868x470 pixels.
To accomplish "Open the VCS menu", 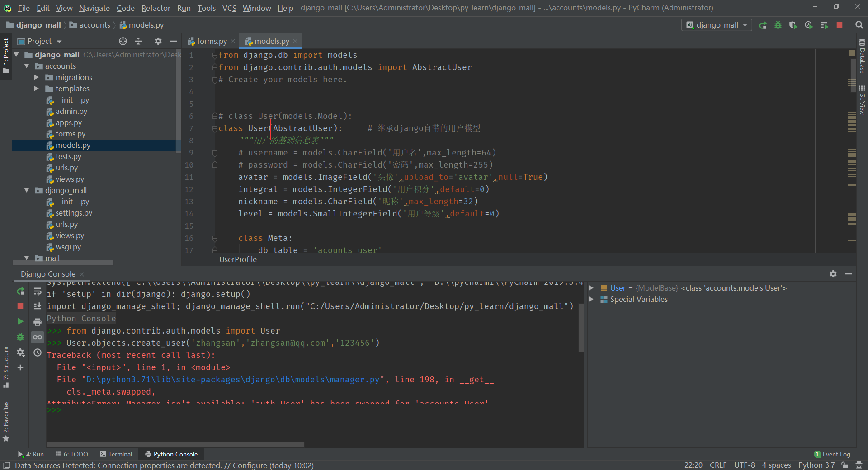I will click(x=229, y=8).
